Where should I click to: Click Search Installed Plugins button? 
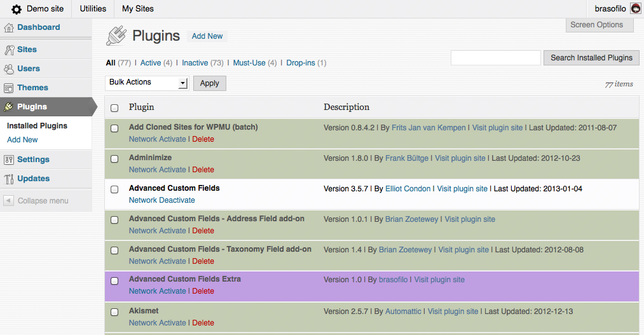pyautogui.click(x=591, y=58)
